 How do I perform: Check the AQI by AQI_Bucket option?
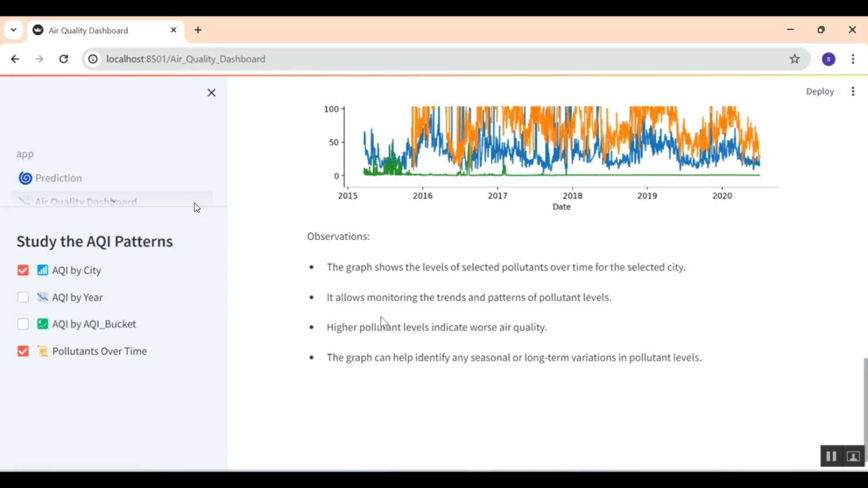(23, 324)
